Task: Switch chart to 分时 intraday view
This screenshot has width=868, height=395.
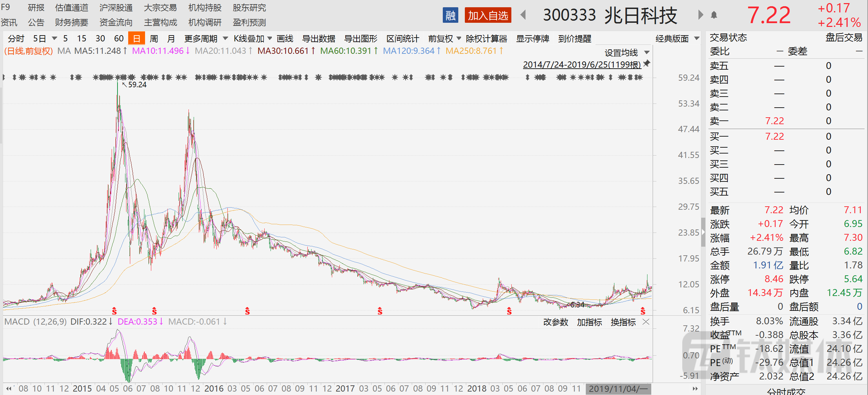Action: pyautogui.click(x=16, y=38)
